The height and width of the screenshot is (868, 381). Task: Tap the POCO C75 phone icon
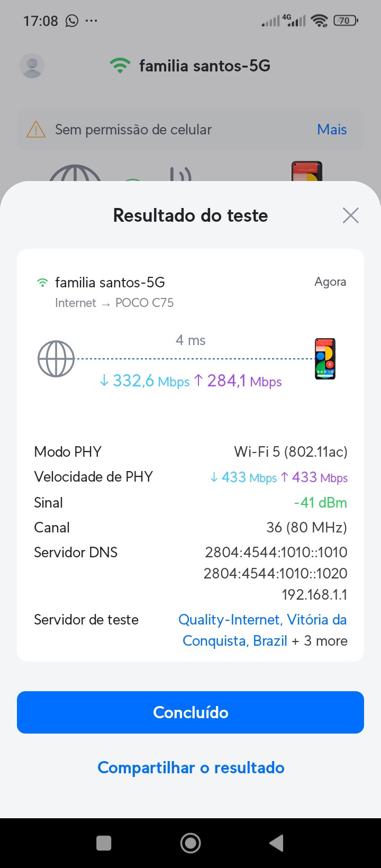(325, 359)
